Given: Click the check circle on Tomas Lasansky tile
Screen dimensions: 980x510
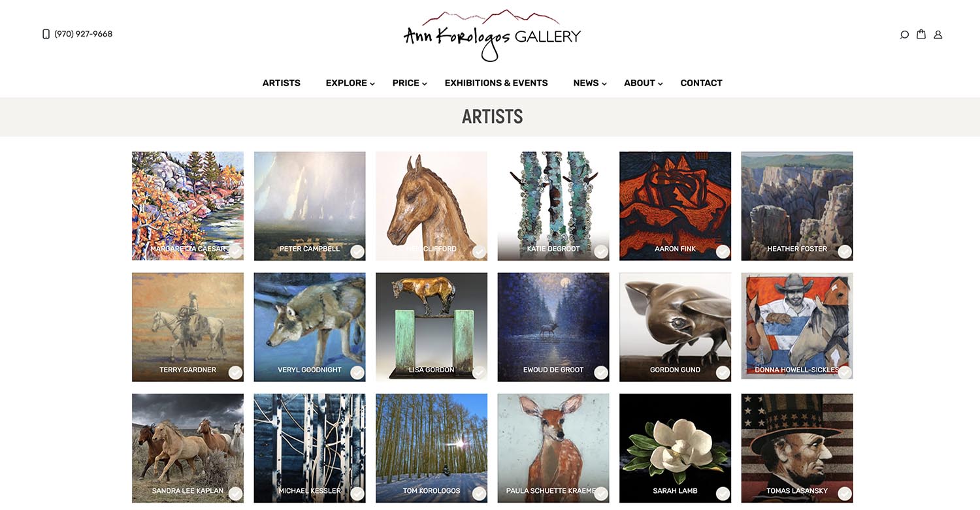Looking at the screenshot, I should 845,493.
